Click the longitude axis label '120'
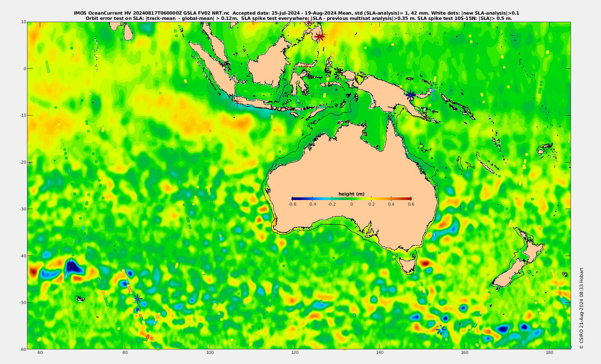This screenshot has height=364, width=601. [x=295, y=353]
